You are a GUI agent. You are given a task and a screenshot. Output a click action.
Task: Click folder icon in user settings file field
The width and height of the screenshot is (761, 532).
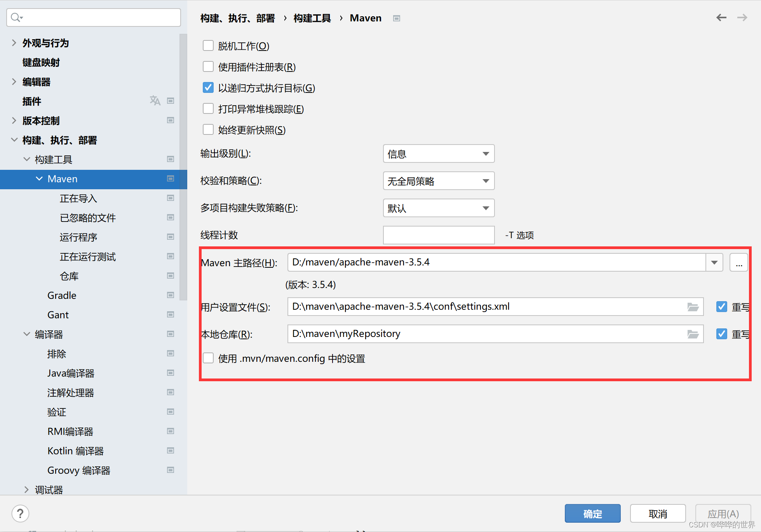[693, 307]
